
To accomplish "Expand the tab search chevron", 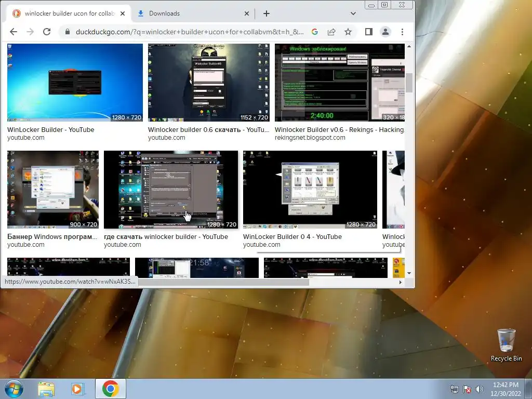I will click(x=353, y=14).
